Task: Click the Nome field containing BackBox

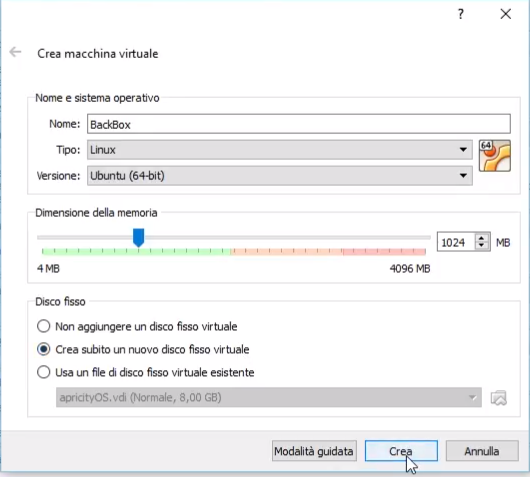Action: [299, 124]
